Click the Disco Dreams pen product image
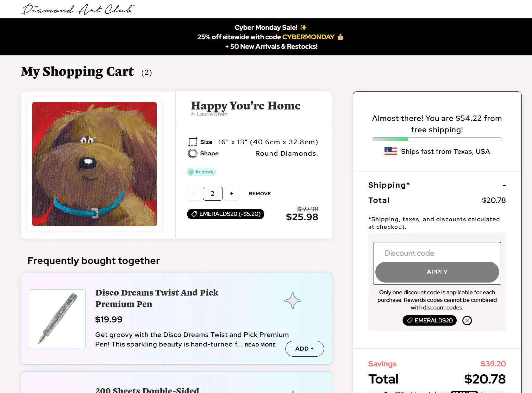 [x=57, y=319]
